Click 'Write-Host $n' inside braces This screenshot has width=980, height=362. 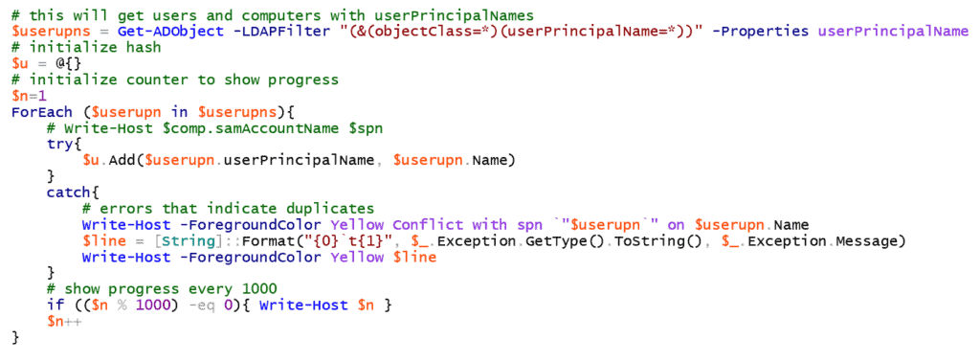(x=316, y=305)
